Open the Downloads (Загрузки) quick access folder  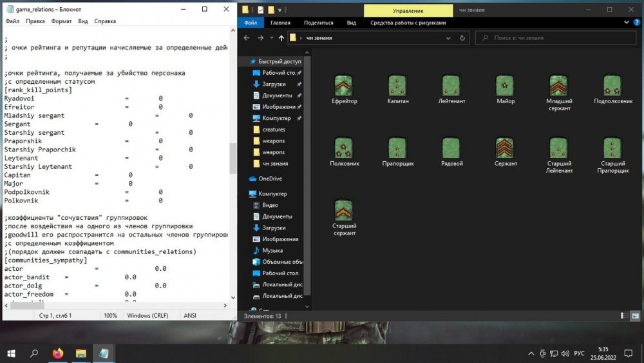click(x=274, y=84)
